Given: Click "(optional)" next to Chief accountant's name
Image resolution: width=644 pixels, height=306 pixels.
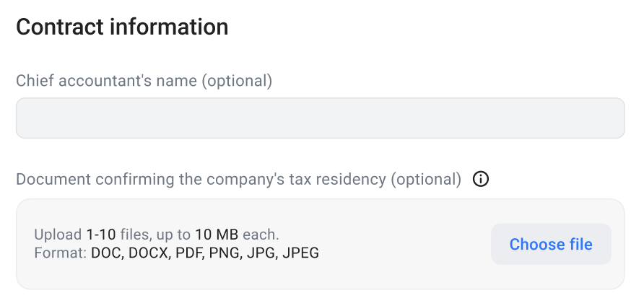Looking at the screenshot, I should [x=236, y=81].
